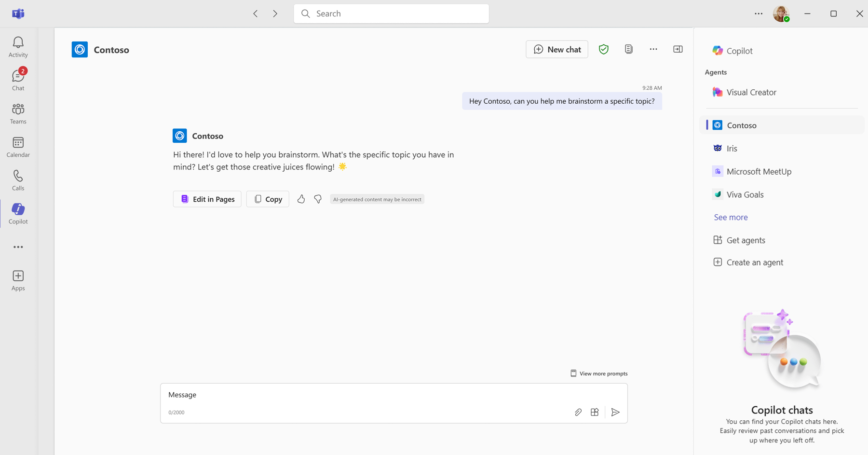Viewport: 868px width, 455px height.
Task: Go to the Teams section
Action: pyautogui.click(x=18, y=113)
